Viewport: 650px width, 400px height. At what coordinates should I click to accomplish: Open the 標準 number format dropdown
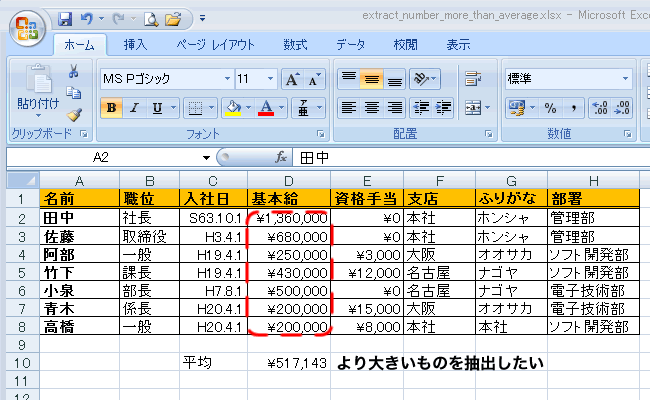tap(625, 78)
